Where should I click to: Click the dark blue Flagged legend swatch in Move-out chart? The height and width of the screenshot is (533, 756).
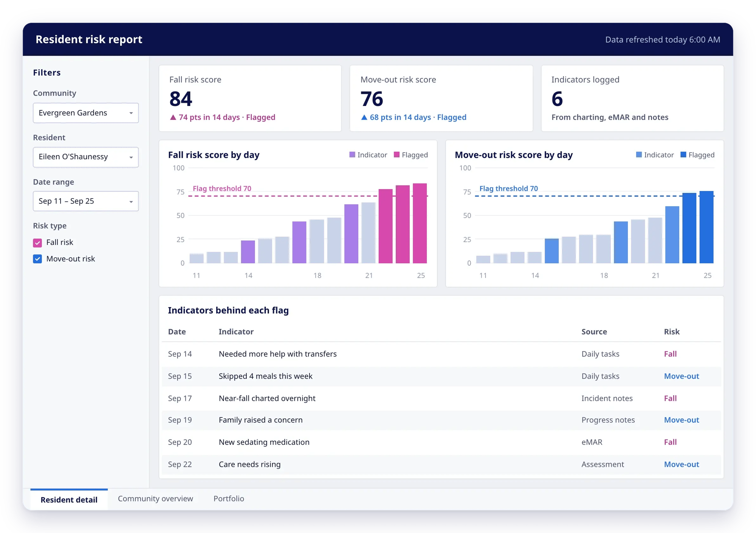tap(683, 155)
